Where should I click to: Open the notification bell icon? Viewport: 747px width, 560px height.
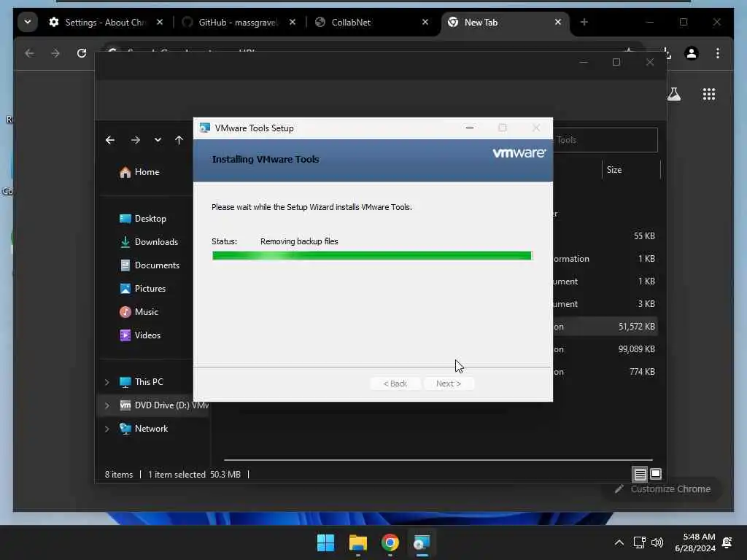coord(727,542)
